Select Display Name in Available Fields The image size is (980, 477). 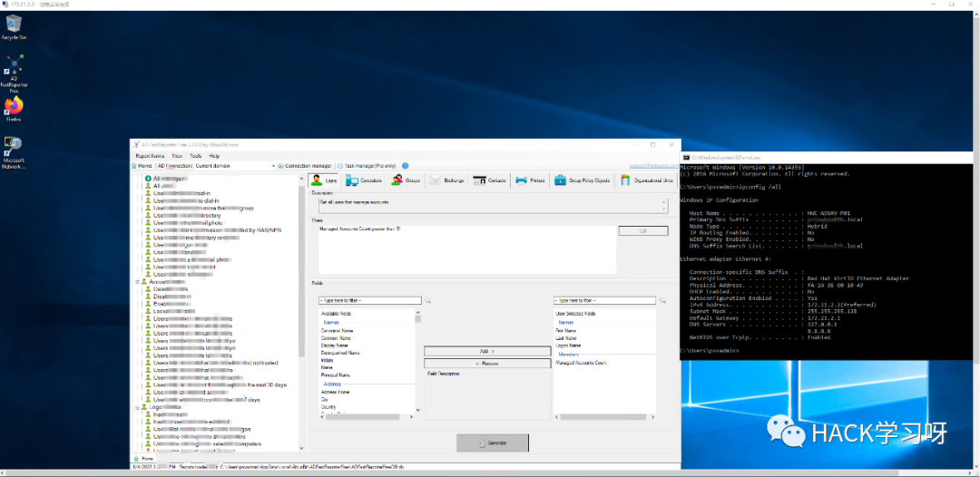(x=334, y=346)
